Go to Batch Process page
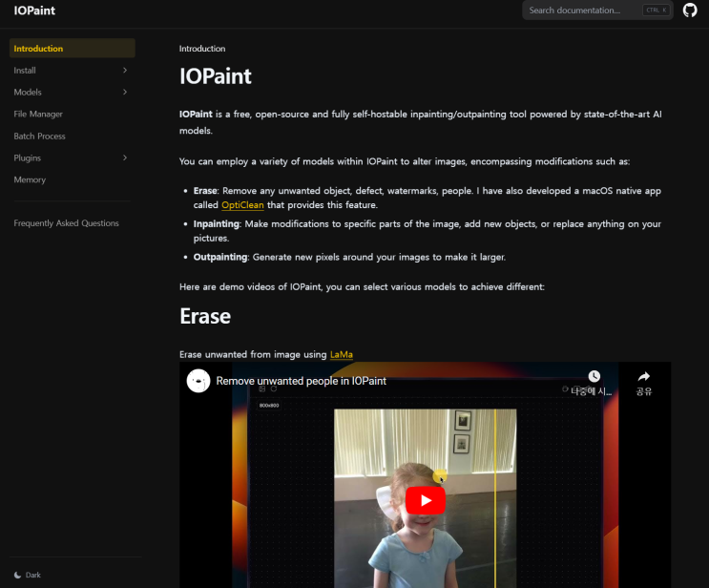The height and width of the screenshot is (588, 709). tap(39, 136)
